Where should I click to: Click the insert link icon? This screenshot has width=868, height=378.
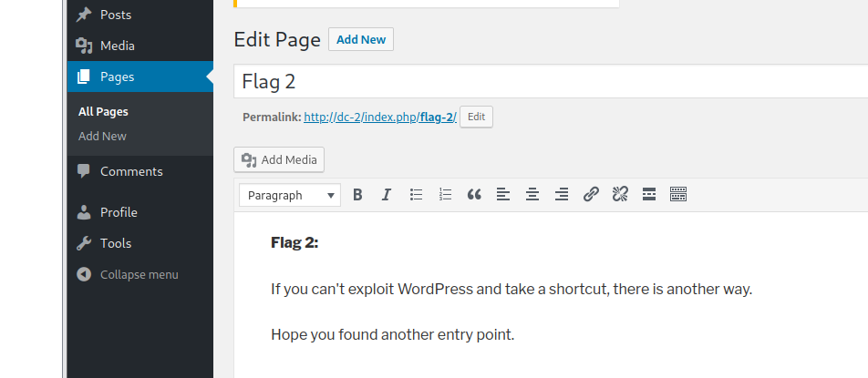591,195
